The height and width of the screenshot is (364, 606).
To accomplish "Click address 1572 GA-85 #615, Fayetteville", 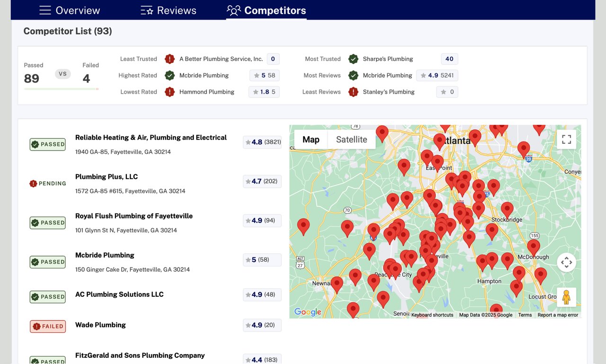I will pyautogui.click(x=130, y=191).
